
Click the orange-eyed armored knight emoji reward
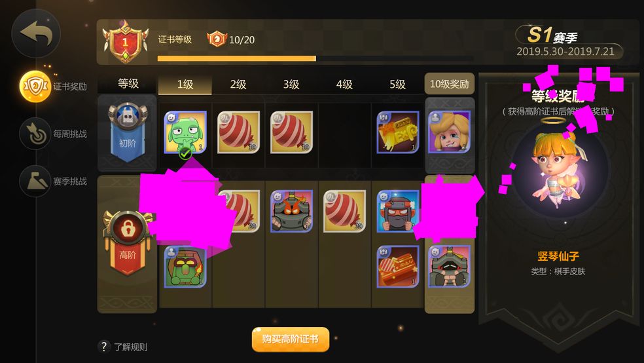pyautogui.click(x=291, y=211)
